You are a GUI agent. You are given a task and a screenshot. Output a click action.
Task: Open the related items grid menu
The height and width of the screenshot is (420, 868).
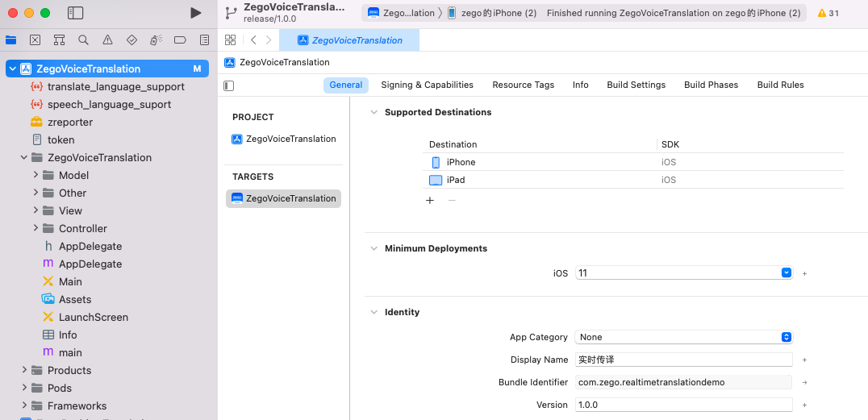point(230,40)
